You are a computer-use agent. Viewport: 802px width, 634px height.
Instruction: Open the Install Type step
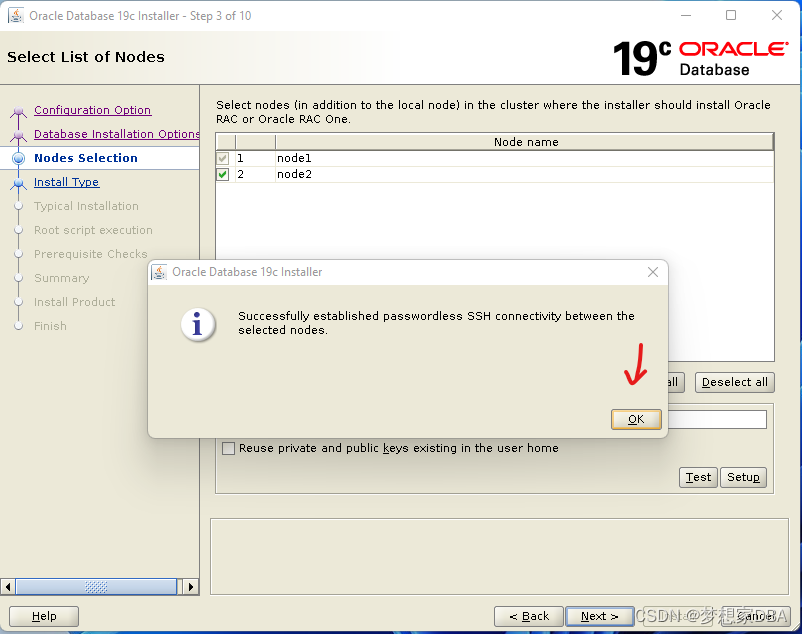point(66,182)
